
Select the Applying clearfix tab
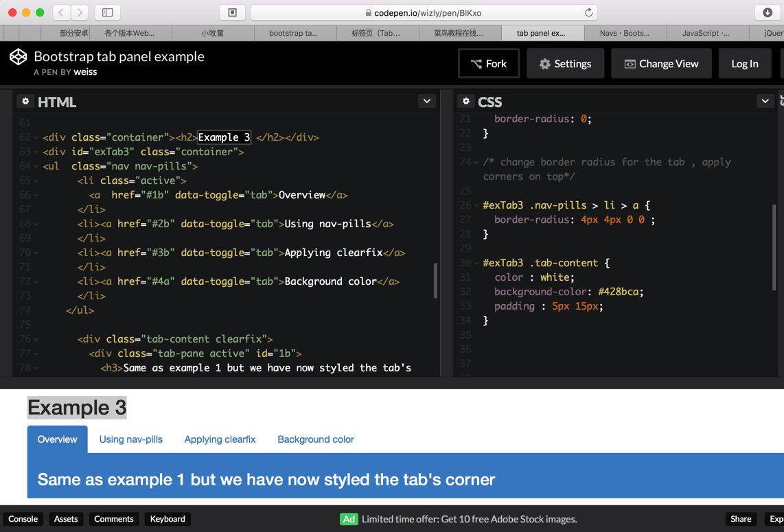click(x=220, y=439)
